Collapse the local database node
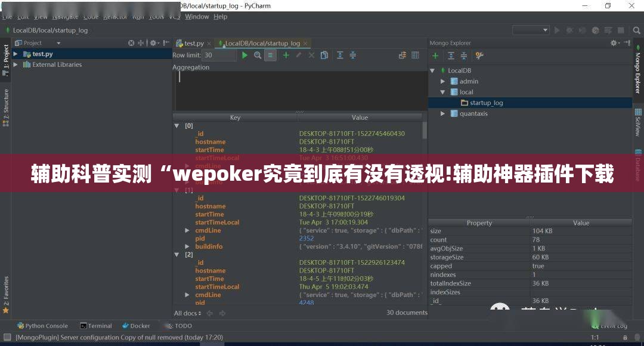The height and width of the screenshot is (346, 644). coord(442,92)
